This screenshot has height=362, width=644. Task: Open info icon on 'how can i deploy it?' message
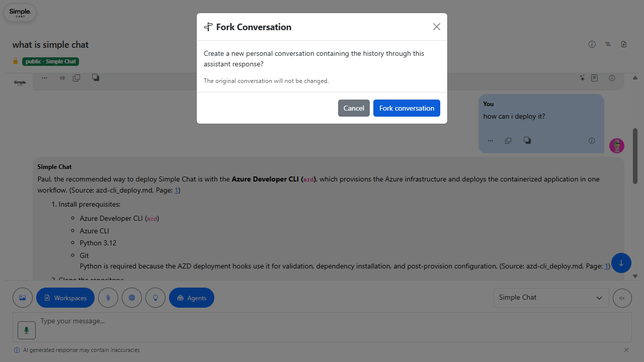592,141
